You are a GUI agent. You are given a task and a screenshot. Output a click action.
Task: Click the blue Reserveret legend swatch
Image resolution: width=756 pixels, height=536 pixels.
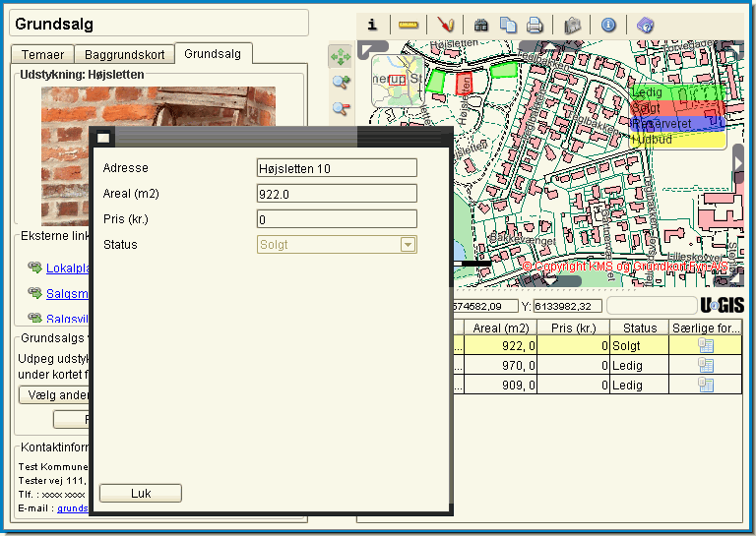point(677,123)
